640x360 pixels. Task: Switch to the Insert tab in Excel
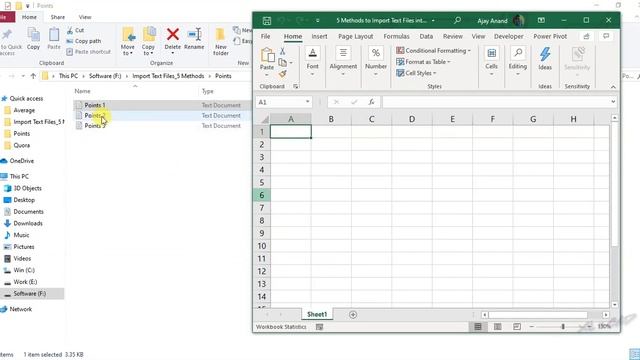point(319,36)
